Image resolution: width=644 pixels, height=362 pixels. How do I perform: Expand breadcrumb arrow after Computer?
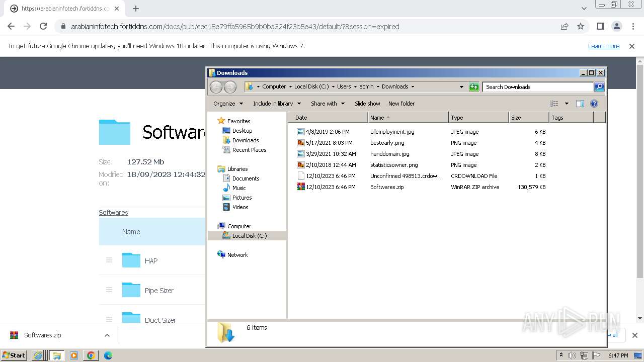pyautogui.click(x=290, y=87)
